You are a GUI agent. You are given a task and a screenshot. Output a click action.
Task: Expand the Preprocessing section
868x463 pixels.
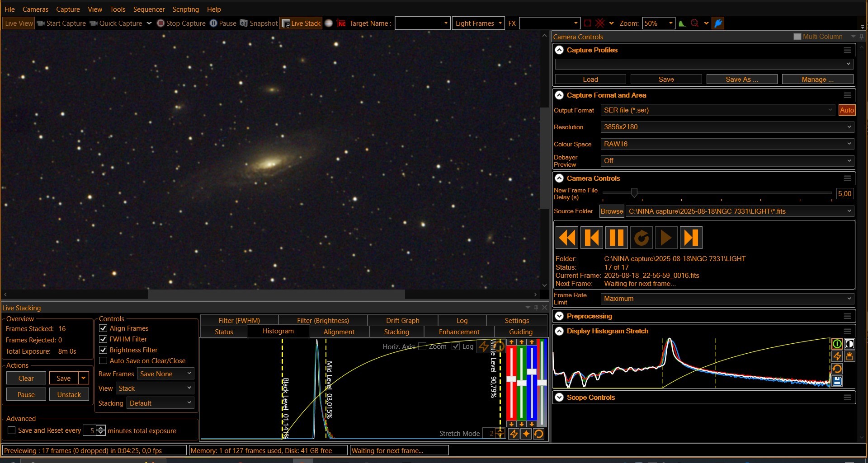pos(559,316)
